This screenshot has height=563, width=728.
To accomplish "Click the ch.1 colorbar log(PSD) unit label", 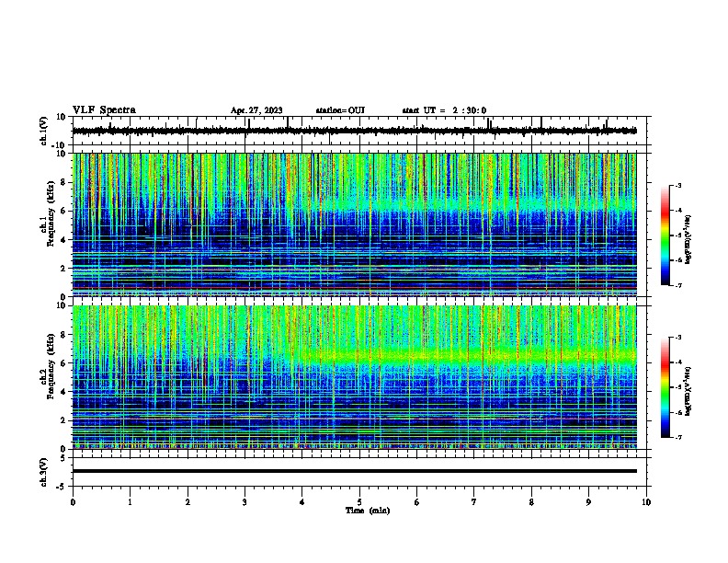I will (x=688, y=239).
